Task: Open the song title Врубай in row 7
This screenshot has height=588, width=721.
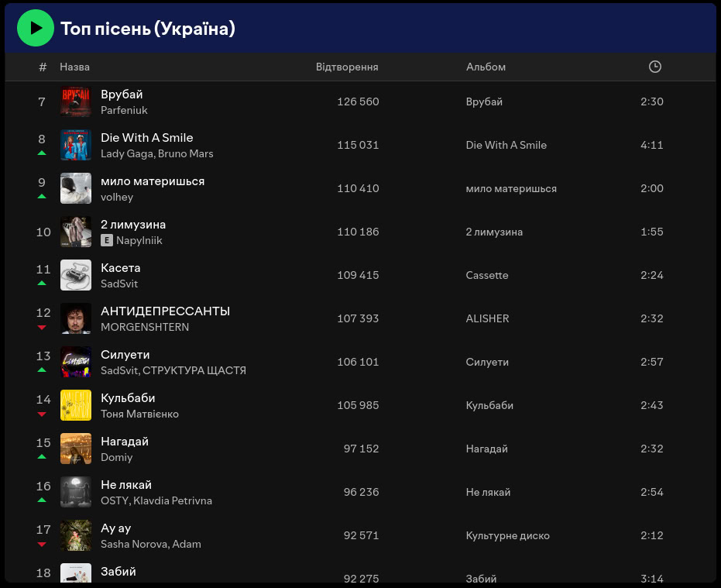Action: 122,95
